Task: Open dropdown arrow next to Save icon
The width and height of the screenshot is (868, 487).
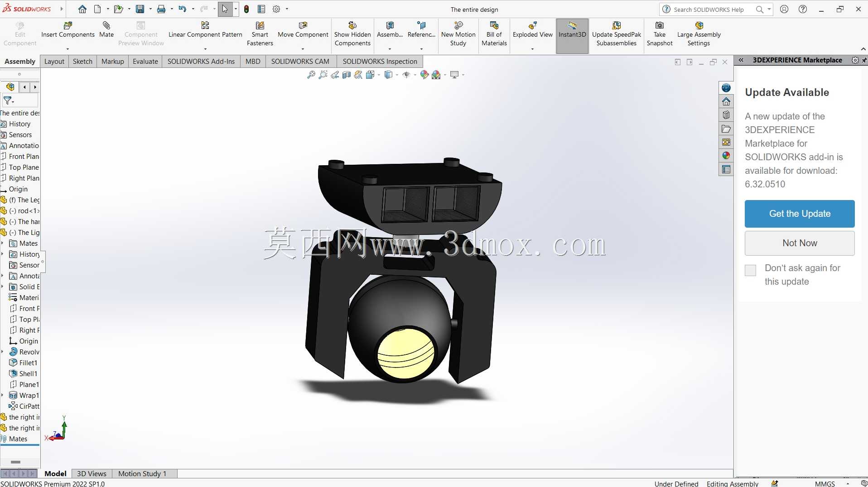Action: pos(150,9)
